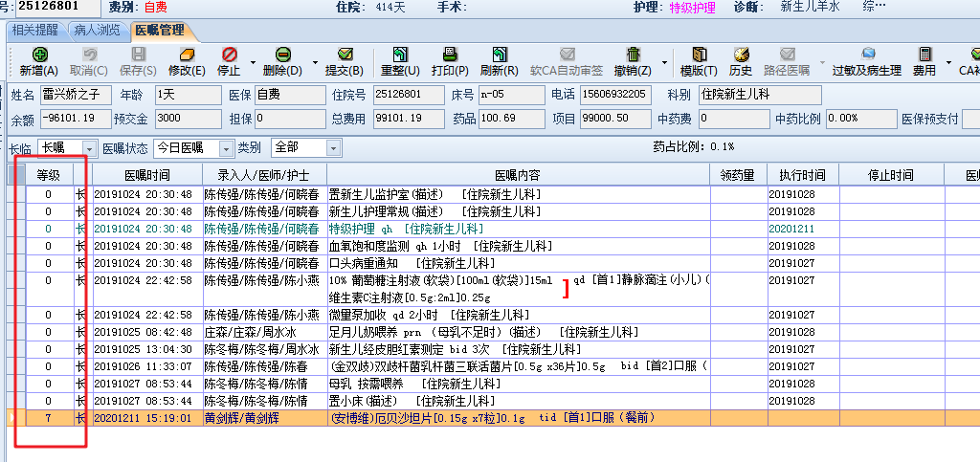Click the 总费用 field 99101.19

(409, 118)
